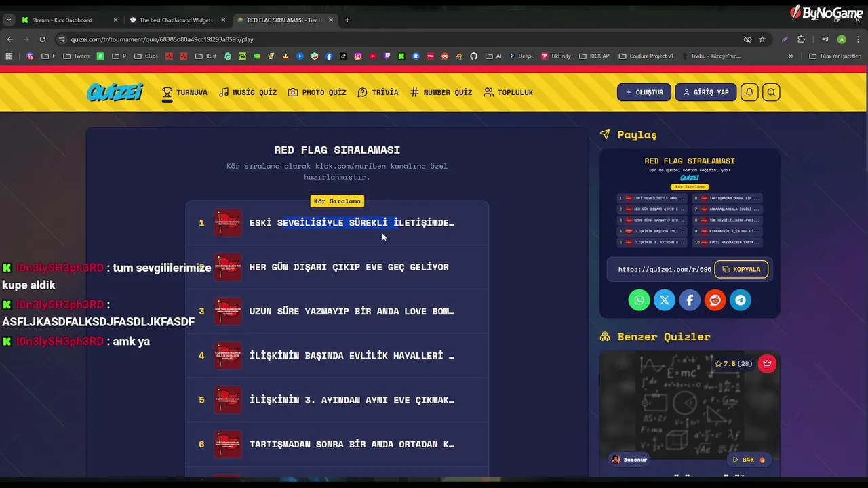Close the RED FLAG SIRALAMASI tab
The image size is (868, 488).
tap(331, 20)
